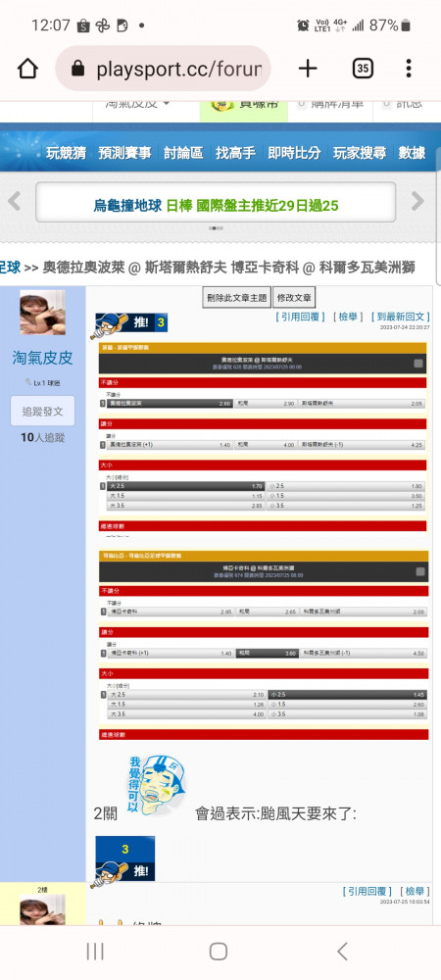This screenshot has height=980, width=441.
Task: Select first match 大 3.5 at 2.85
Action: click(185, 506)
